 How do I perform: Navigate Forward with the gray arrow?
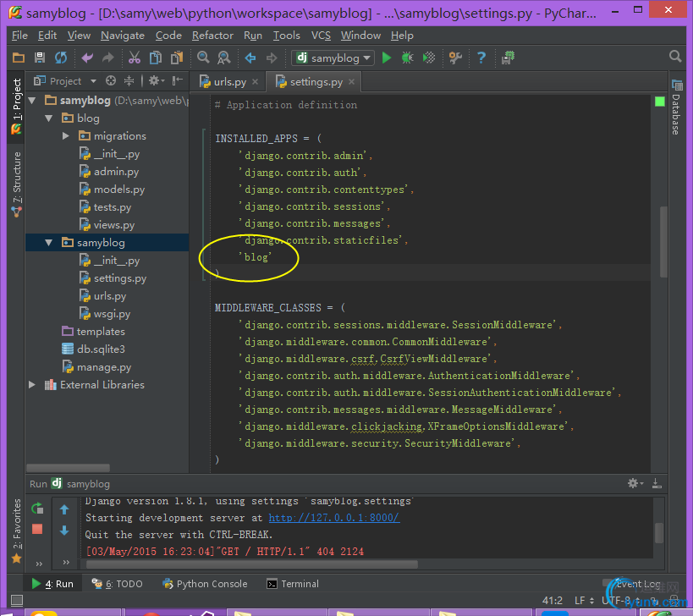(x=272, y=58)
